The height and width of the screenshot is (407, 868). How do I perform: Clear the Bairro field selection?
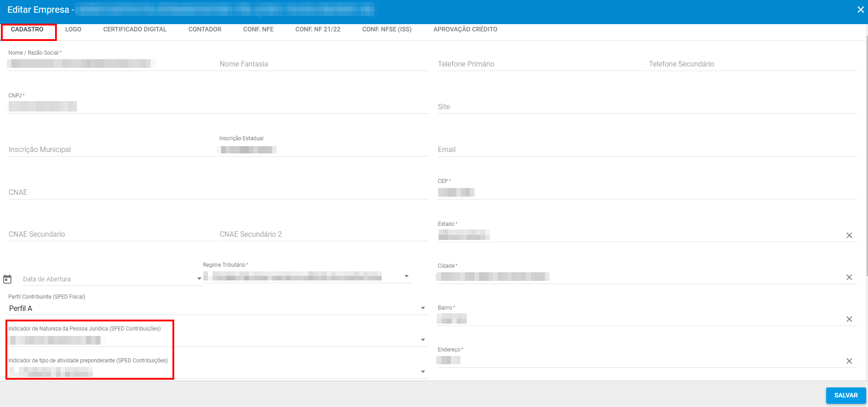(x=849, y=319)
